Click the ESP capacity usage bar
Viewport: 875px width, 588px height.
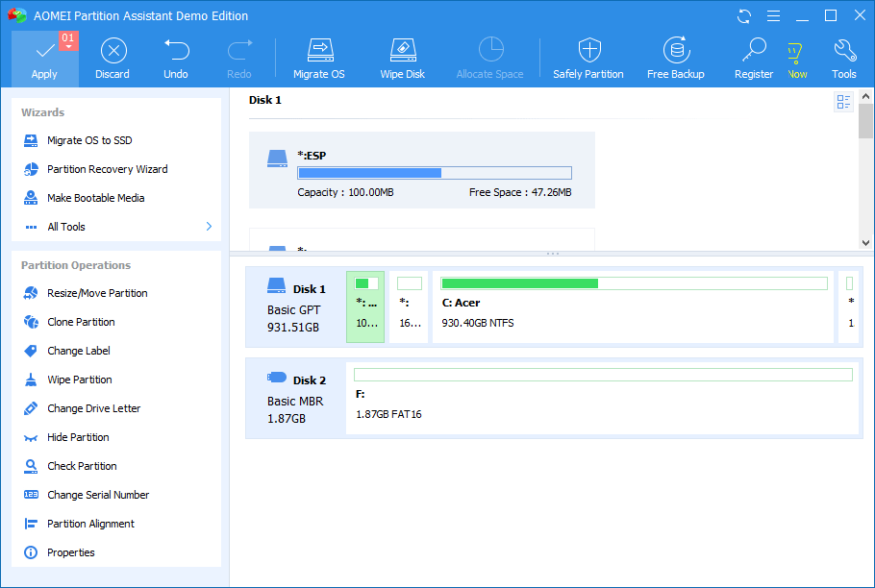(435, 173)
